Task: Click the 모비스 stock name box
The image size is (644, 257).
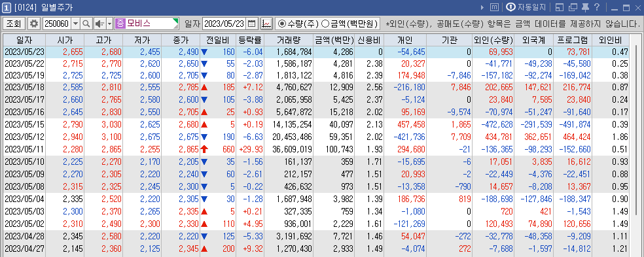Action: tap(147, 24)
